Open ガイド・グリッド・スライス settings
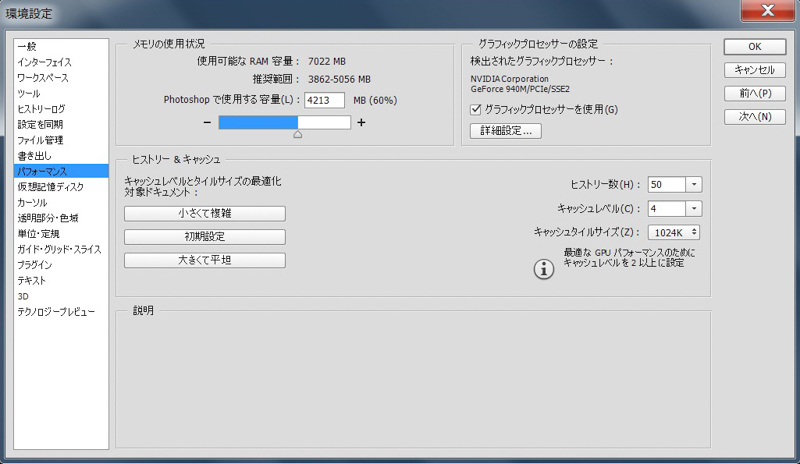 coord(61,249)
